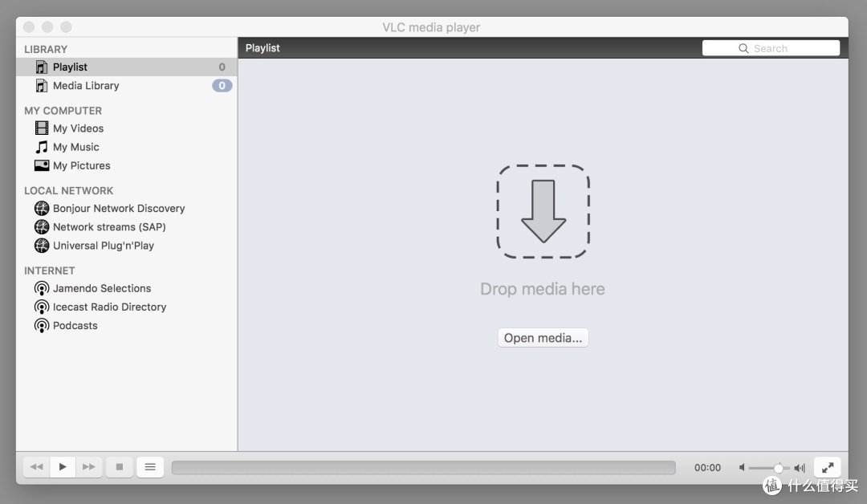Click the My Videos film-strip icon
This screenshot has width=867, height=504.
[x=42, y=128]
